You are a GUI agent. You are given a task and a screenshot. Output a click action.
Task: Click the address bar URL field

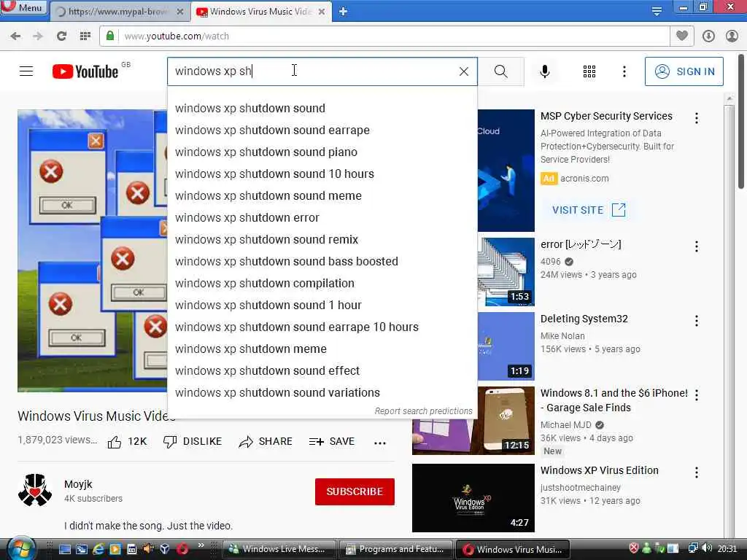coord(384,36)
